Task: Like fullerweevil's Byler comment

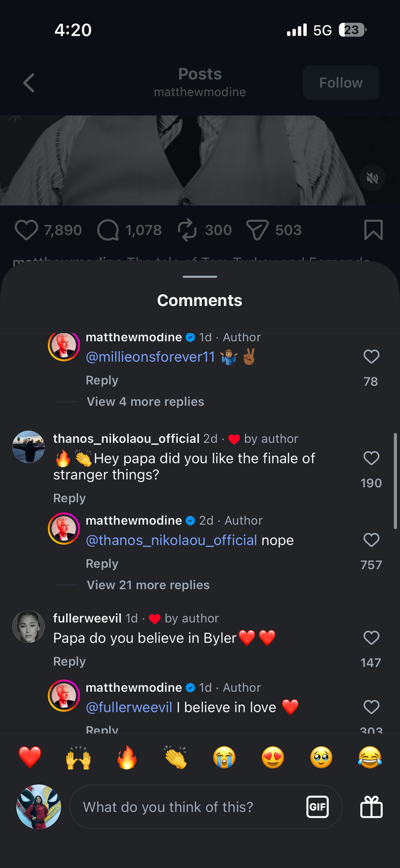Action: tap(371, 637)
